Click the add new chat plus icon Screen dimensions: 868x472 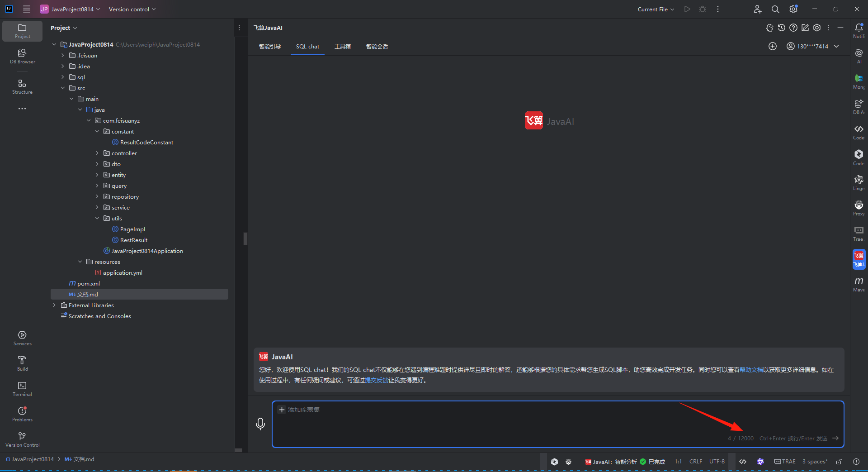coord(773,46)
